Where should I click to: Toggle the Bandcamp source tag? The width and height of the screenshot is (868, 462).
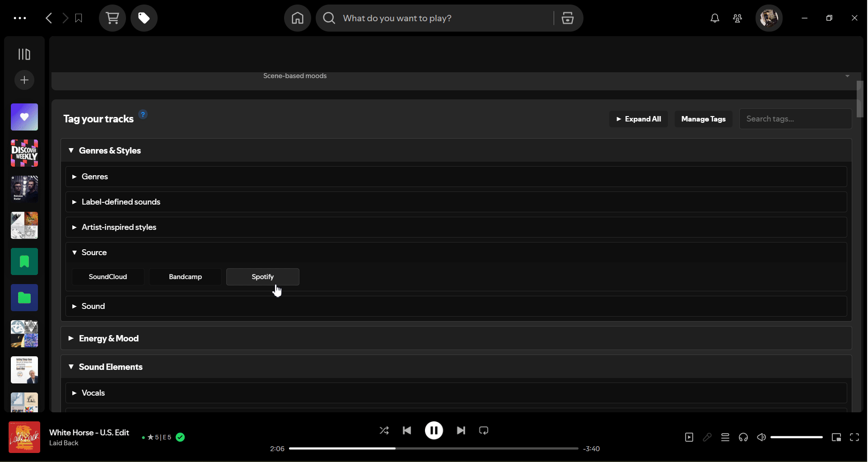[x=185, y=277]
